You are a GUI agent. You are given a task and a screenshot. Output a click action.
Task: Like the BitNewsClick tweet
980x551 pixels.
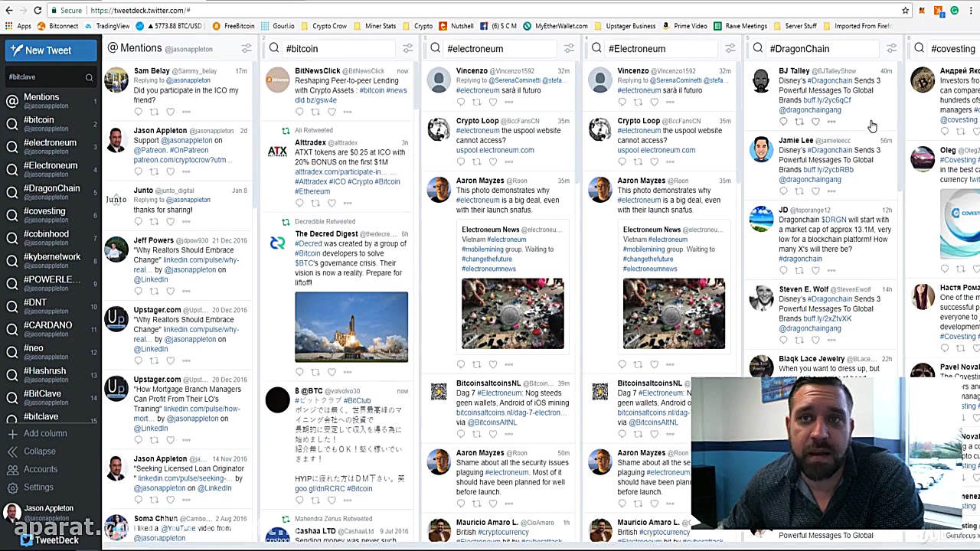tap(332, 112)
